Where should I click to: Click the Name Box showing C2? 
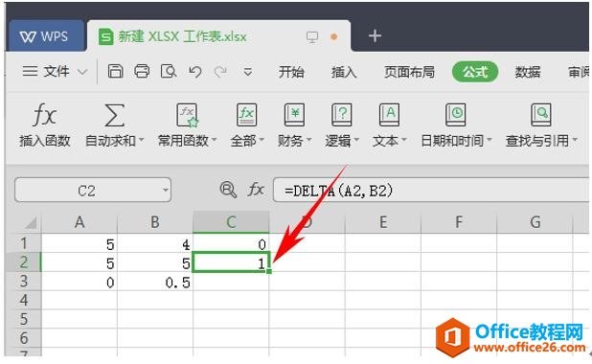(x=86, y=191)
